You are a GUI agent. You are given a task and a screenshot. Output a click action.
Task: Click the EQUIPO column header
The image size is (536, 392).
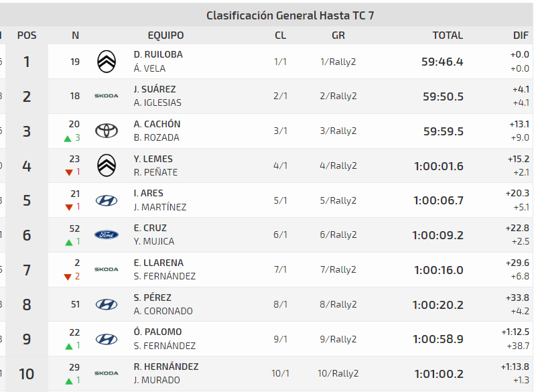(x=165, y=36)
